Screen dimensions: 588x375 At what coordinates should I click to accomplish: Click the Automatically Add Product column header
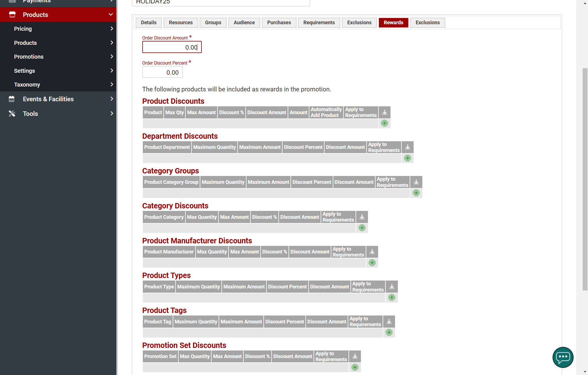[x=326, y=112]
